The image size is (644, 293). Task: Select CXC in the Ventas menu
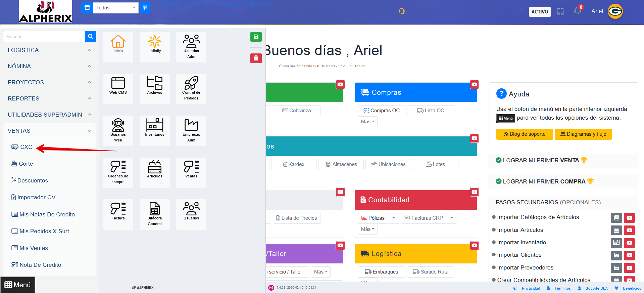click(26, 147)
